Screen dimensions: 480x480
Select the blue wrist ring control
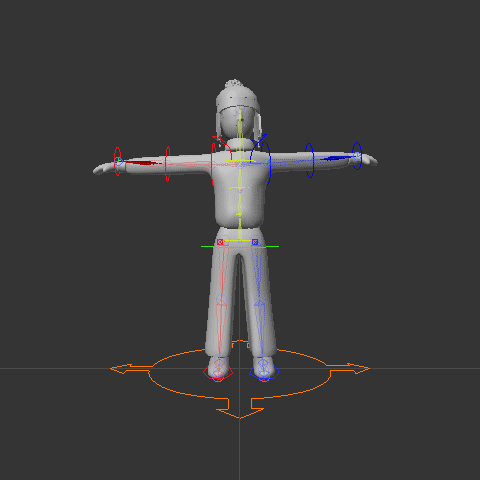click(357, 156)
